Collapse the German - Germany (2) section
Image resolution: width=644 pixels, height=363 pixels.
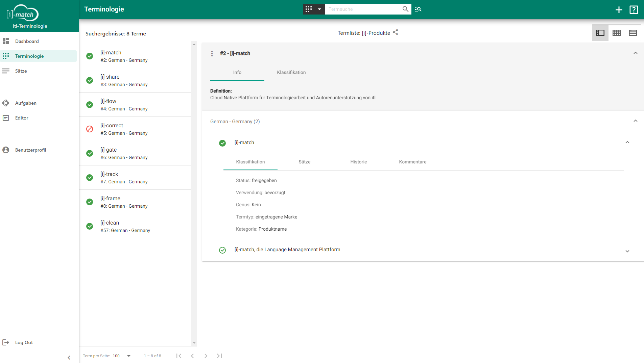coord(636,121)
